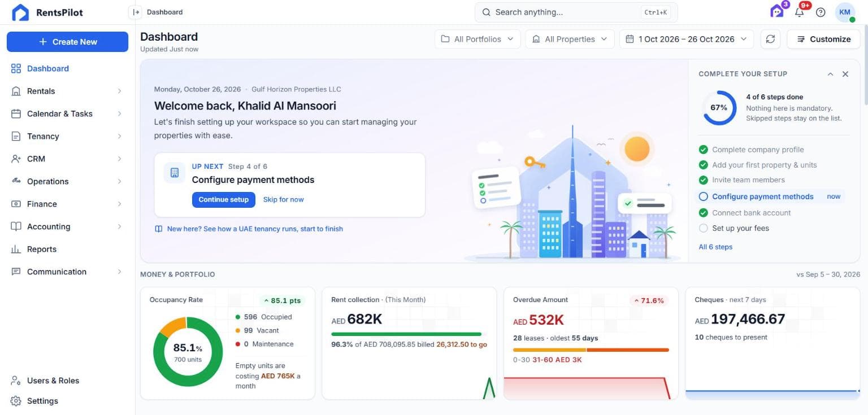Open the AI assistant icon with badge 3
Image resolution: width=868 pixels, height=415 pixels.
pyautogui.click(x=777, y=11)
